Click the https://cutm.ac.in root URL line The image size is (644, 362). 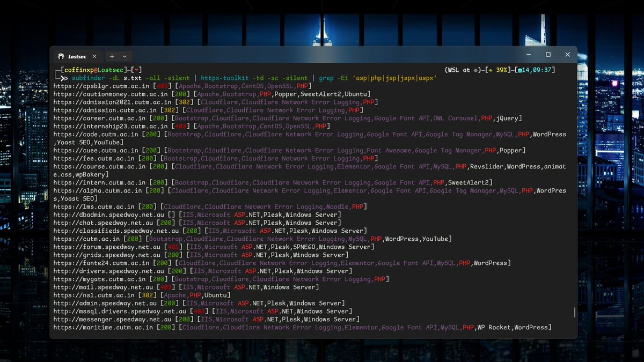86,239
